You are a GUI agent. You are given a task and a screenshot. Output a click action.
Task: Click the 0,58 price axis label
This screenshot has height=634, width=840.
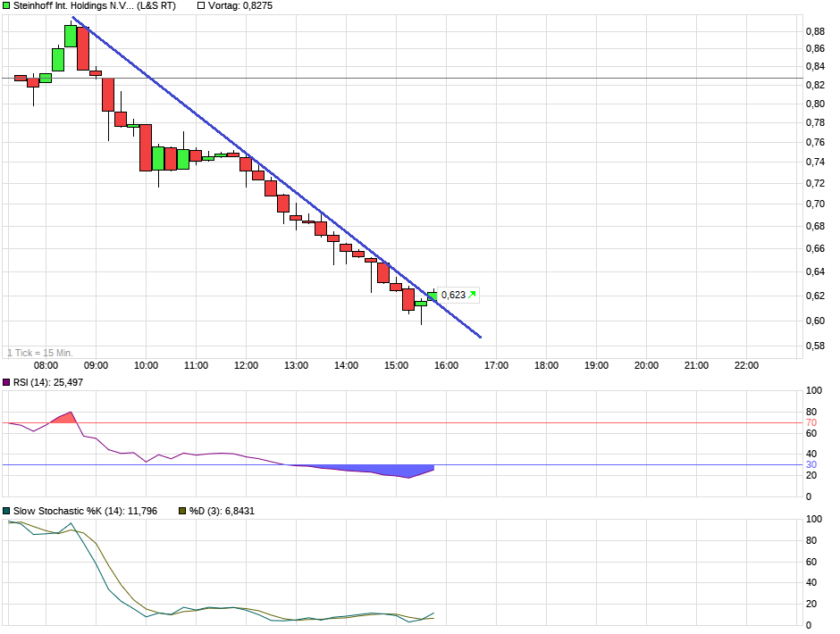tap(815, 346)
